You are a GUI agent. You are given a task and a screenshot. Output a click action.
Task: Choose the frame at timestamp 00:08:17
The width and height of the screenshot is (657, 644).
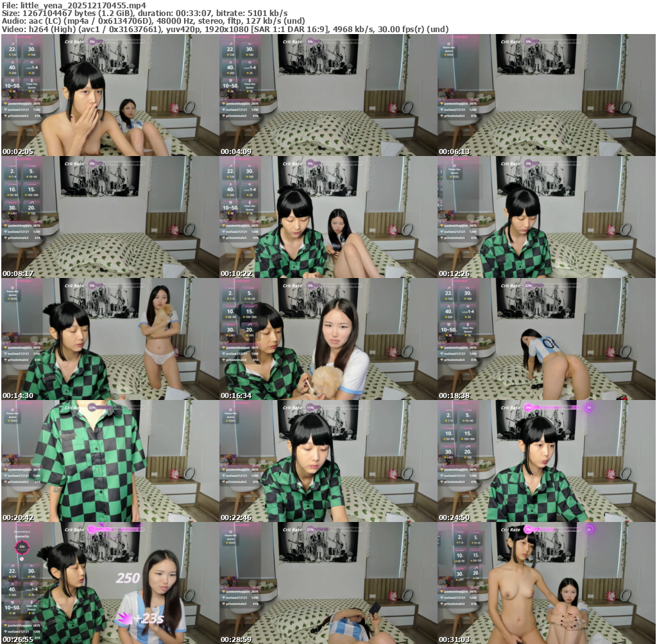110,217
